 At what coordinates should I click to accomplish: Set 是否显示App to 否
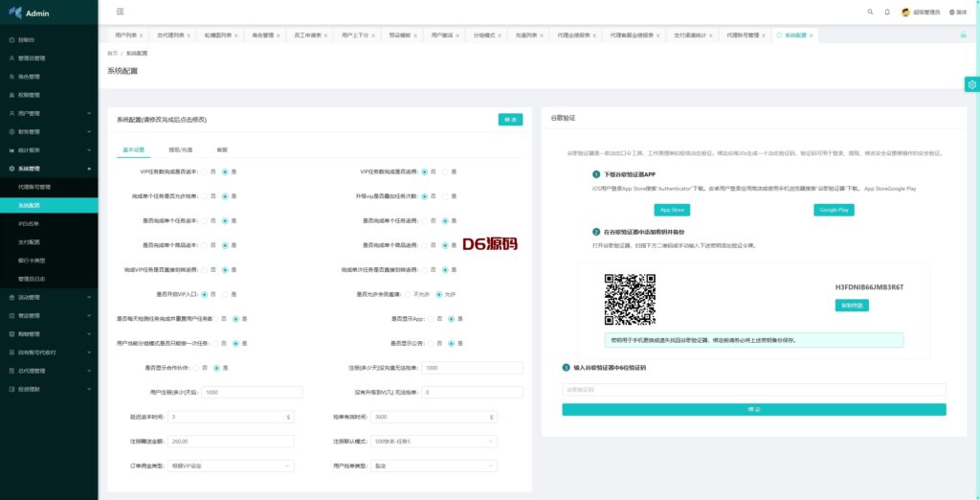click(x=431, y=319)
